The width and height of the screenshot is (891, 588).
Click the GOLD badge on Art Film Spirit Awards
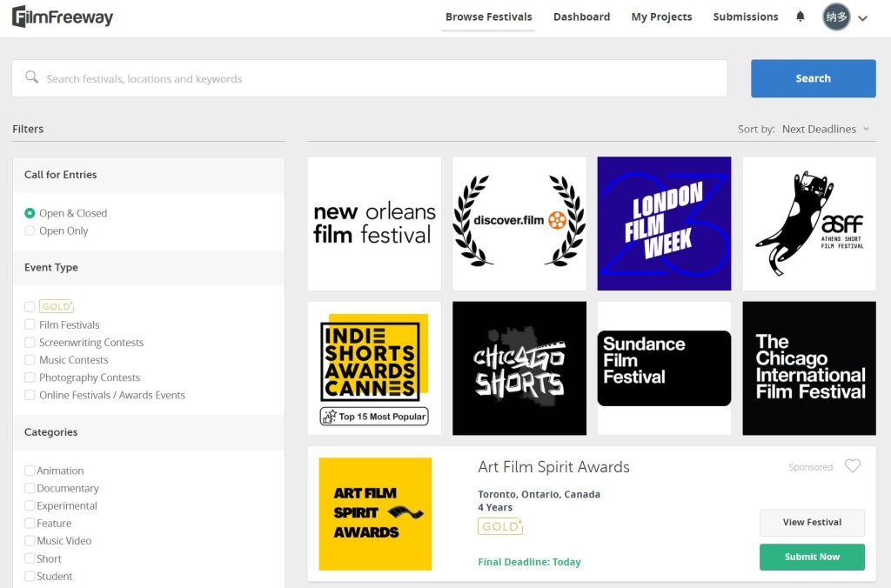(x=500, y=526)
